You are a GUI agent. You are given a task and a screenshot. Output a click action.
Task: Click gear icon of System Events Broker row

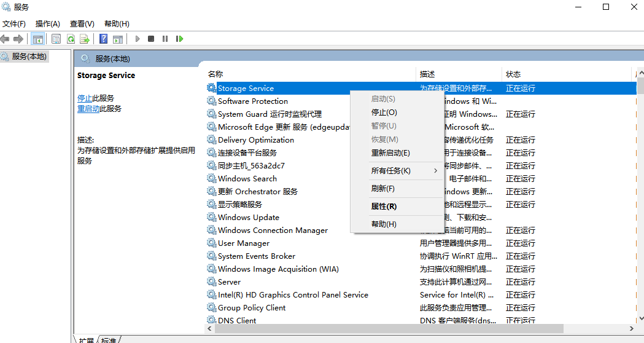coord(212,256)
